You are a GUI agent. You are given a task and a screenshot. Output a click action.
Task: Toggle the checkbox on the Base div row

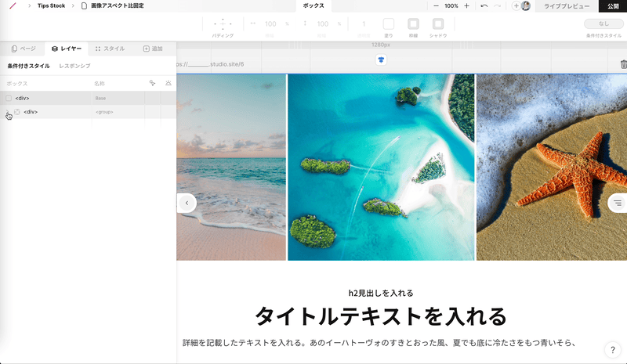click(x=9, y=98)
